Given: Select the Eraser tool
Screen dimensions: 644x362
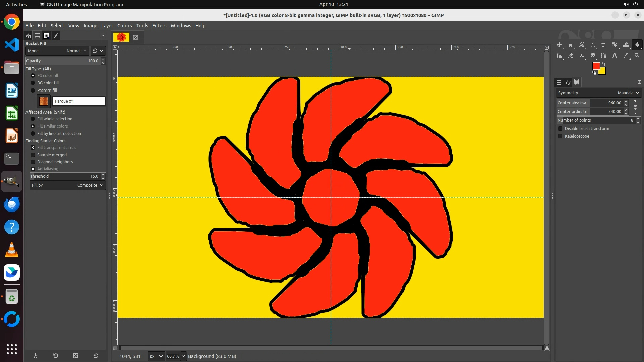Looking at the screenshot, I should tap(571, 56).
